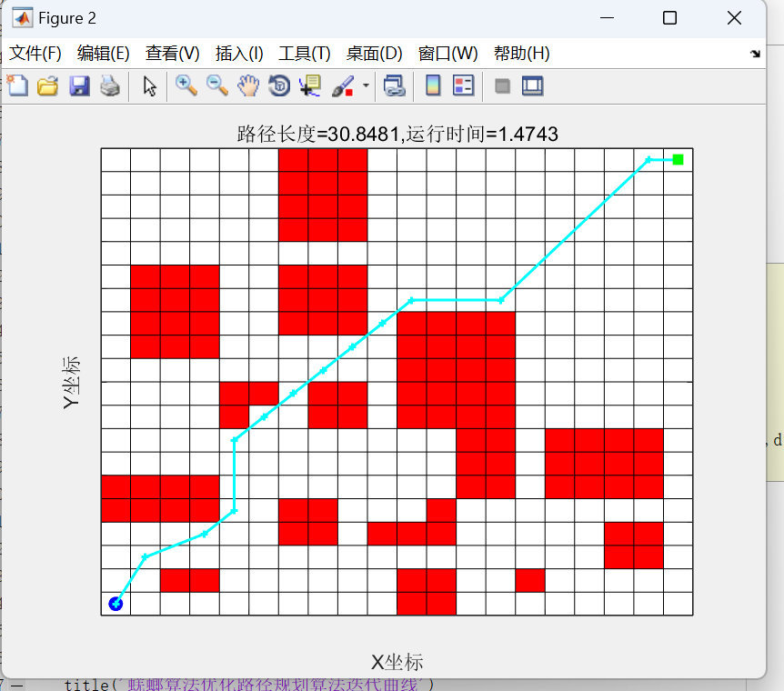Open the 帮助(H) menu
Screen dimensions: 784x691
tap(522, 53)
